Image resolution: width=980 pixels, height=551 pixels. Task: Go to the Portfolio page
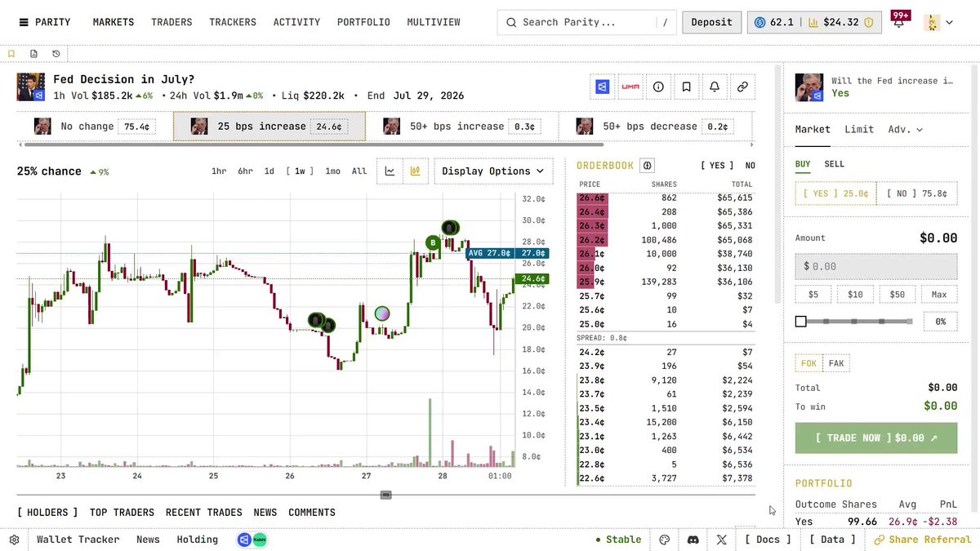(x=363, y=22)
